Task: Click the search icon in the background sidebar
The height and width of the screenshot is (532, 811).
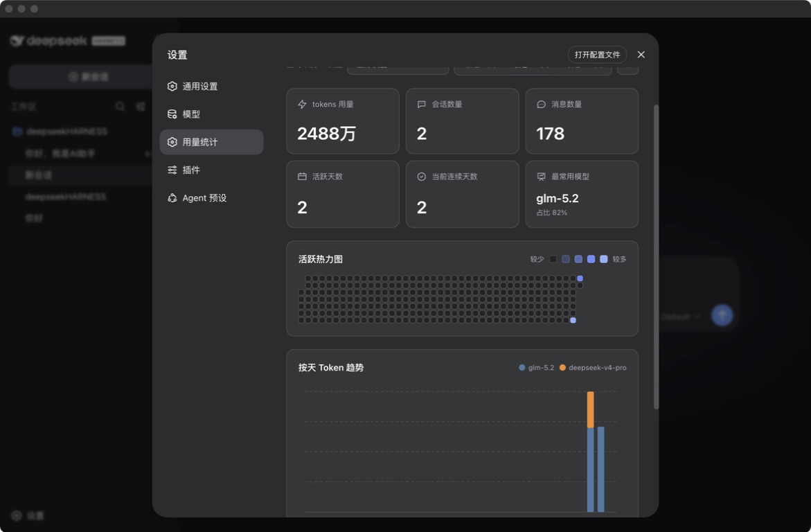Action: tap(120, 106)
